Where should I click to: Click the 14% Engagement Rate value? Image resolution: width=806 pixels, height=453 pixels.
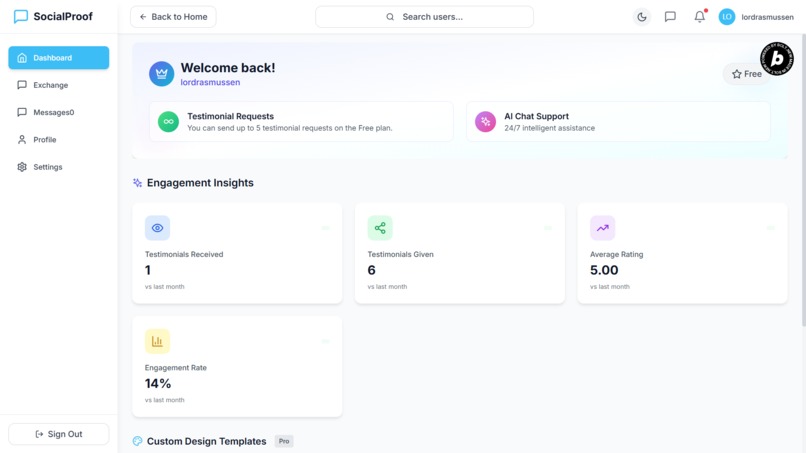158,384
